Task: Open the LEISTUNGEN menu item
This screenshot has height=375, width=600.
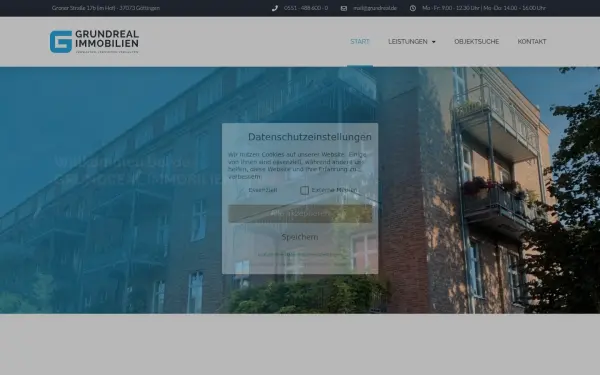Action: [x=408, y=42]
